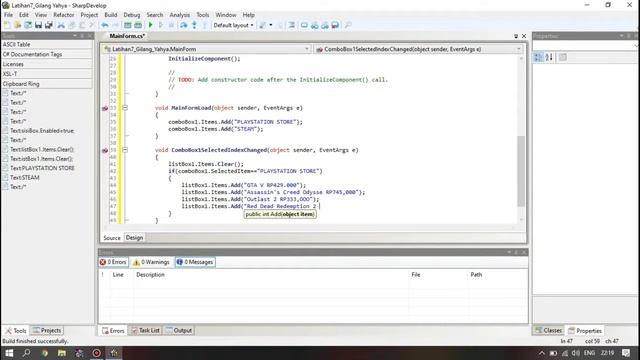Open the Project menu
The image size is (640, 360).
[x=89, y=15]
